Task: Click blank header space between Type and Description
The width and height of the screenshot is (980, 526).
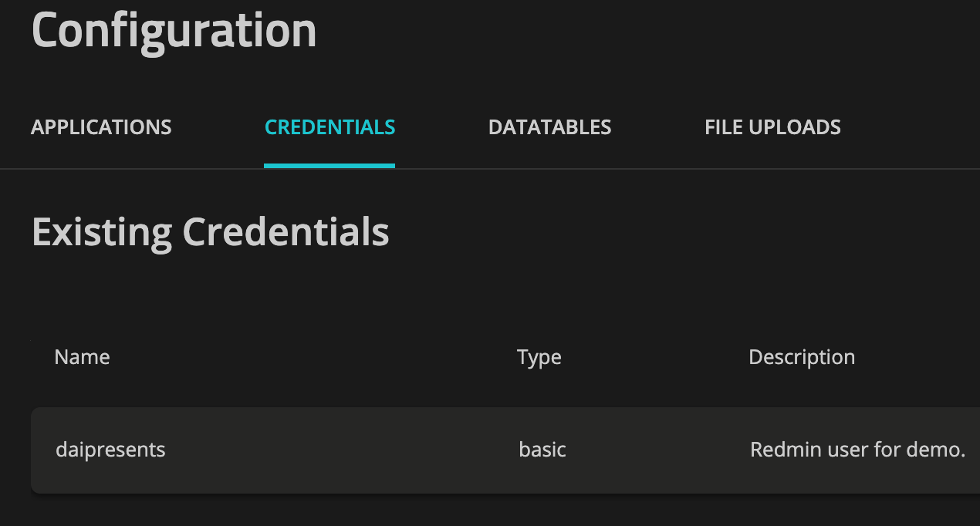Action: (656, 357)
